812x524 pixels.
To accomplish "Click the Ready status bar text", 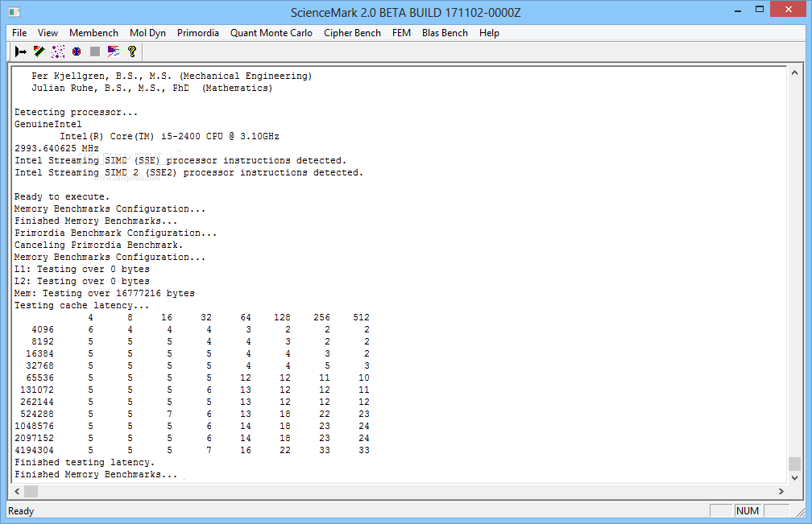I will click(21, 511).
